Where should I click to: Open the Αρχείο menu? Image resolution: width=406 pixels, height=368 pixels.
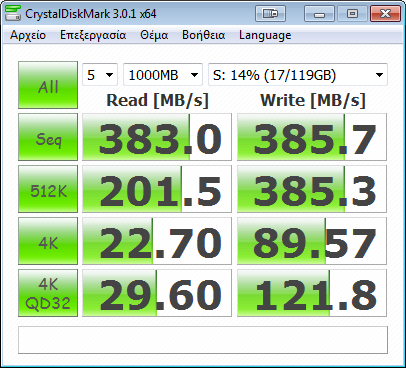tap(28, 35)
